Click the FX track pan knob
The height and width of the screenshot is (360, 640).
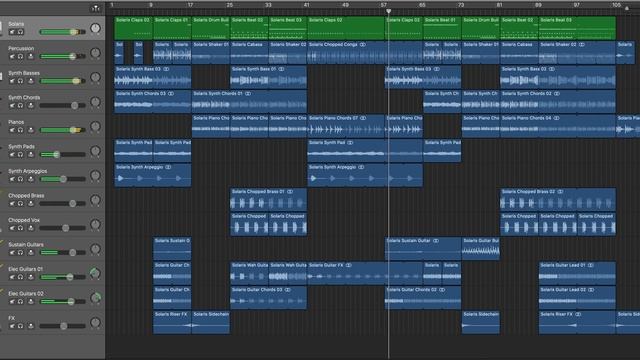click(95, 322)
